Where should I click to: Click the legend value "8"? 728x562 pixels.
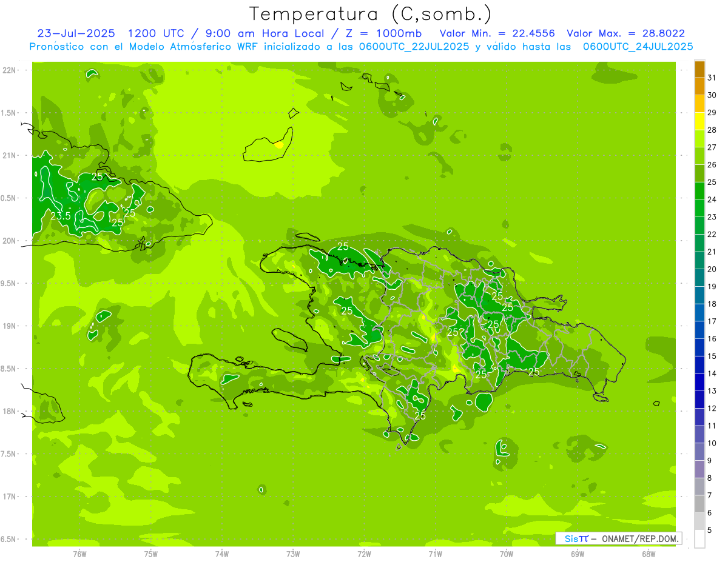[710, 478]
